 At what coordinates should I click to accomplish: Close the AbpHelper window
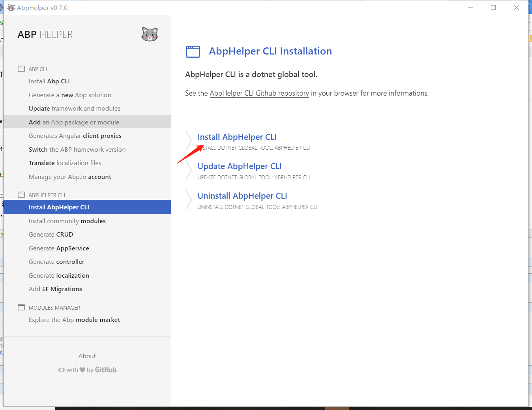click(517, 8)
